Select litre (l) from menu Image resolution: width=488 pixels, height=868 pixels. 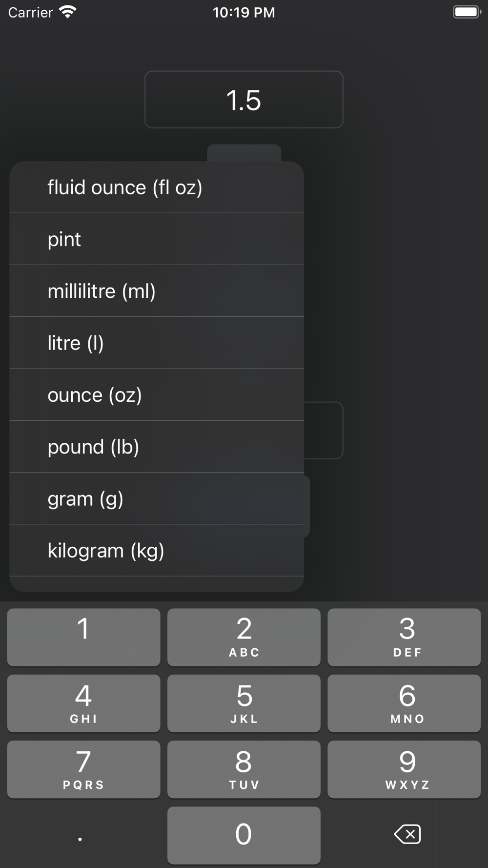[157, 343]
